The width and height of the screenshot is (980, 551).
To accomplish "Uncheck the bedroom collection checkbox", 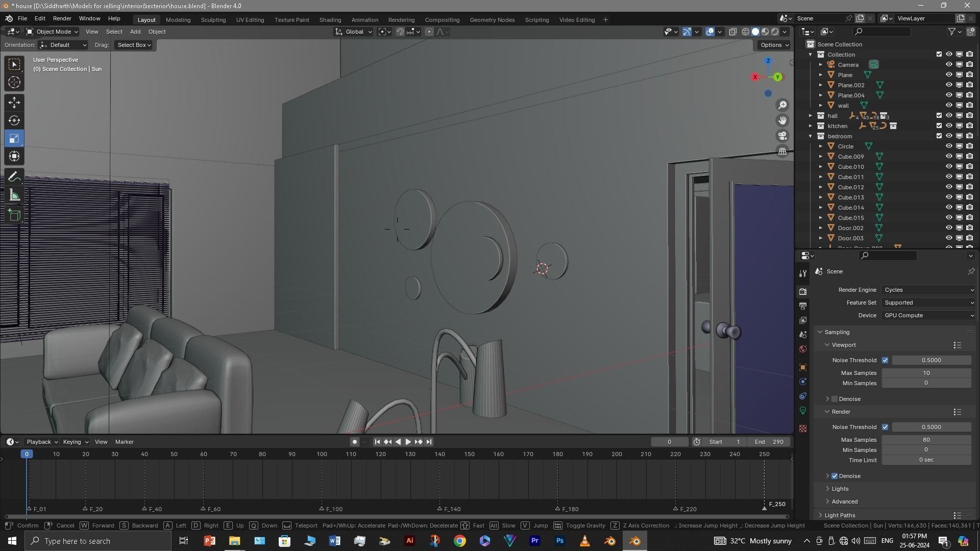I will coord(939,136).
